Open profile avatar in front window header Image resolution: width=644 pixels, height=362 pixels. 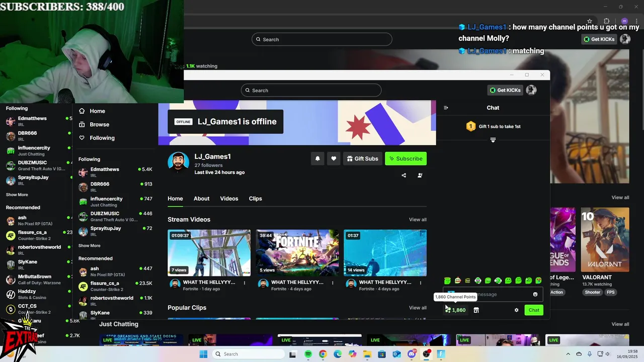click(x=531, y=90)
